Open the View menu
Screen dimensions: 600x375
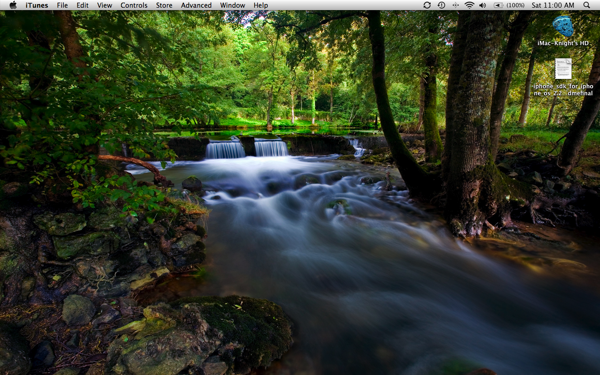[x=104, y=5]
